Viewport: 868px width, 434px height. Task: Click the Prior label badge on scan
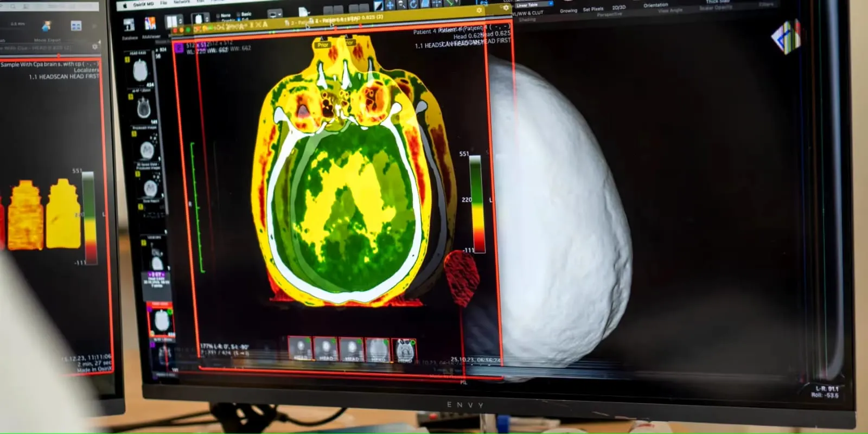coord(323,45)
